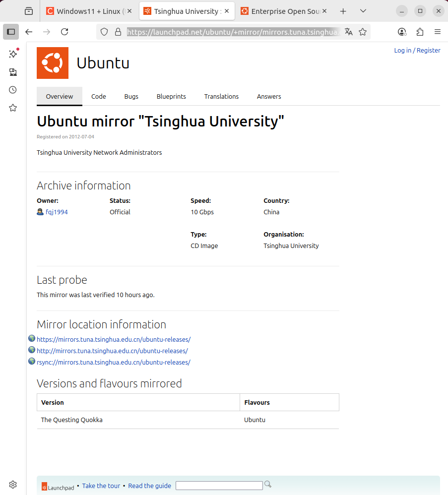Click Take the tour link

(101, 486)
